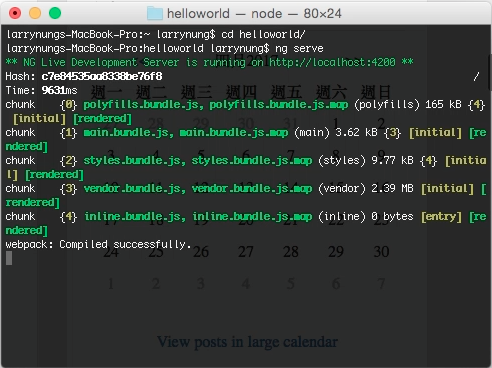Click the terminal cursor block

pos(9,258)
